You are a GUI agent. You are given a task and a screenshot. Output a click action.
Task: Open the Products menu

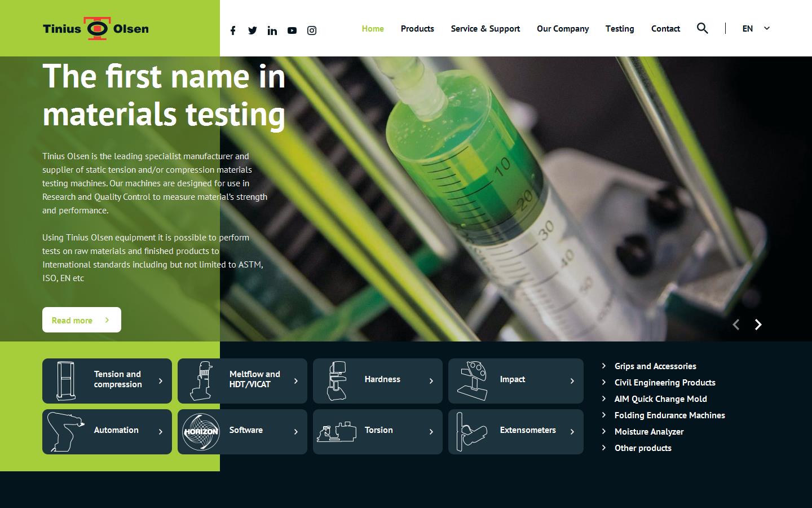[x=417, y=29]
